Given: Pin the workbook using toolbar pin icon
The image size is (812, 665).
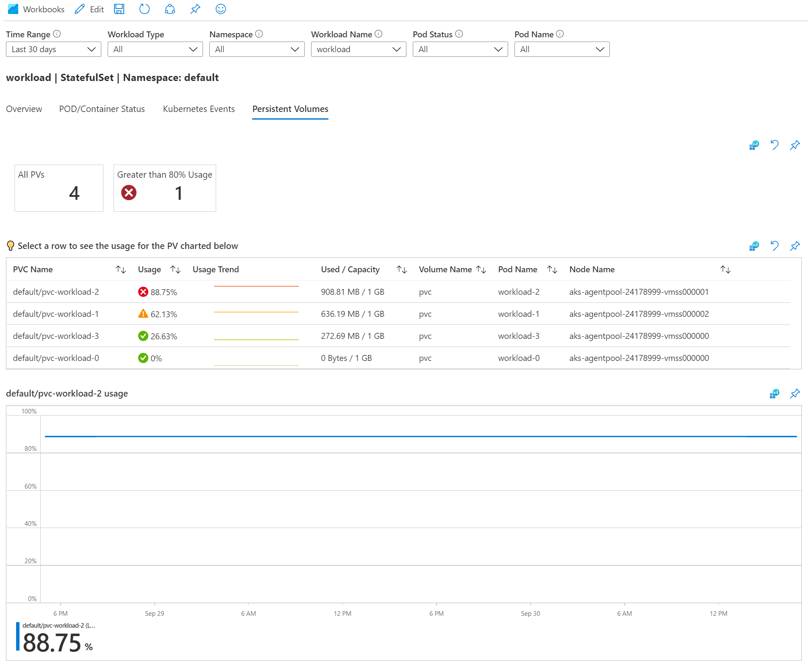Looking at the screenshot, I should tap(195, 9).
